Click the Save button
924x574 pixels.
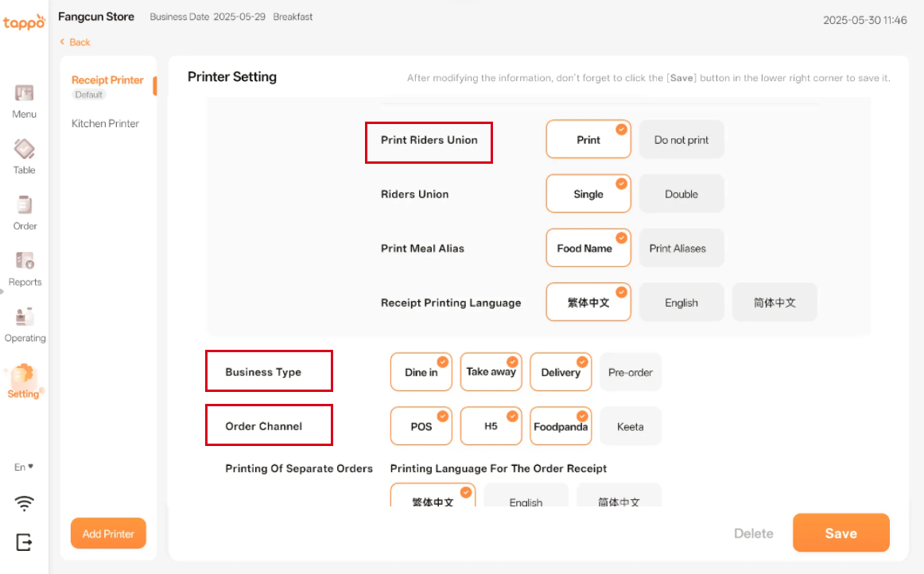pyautogui.click(x=841, y=533)
